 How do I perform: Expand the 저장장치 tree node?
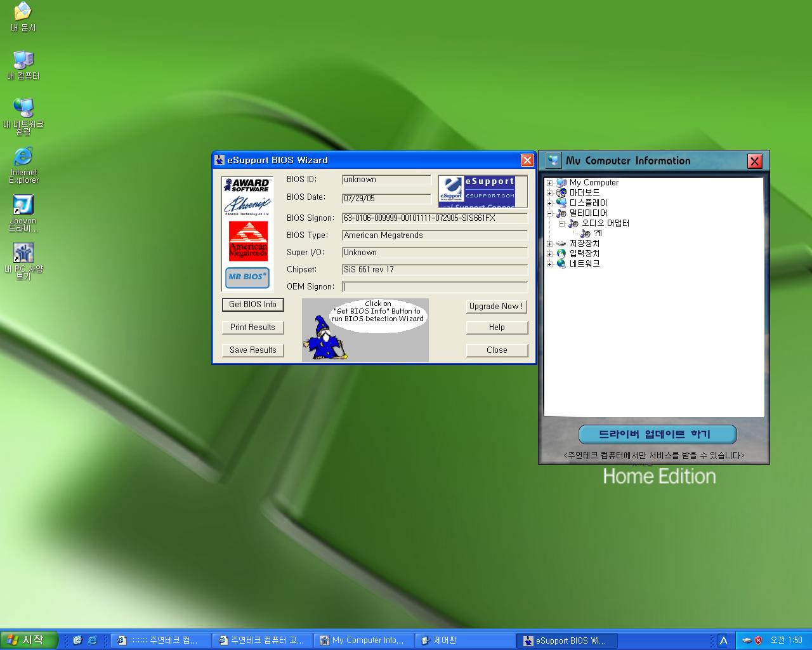549,244
